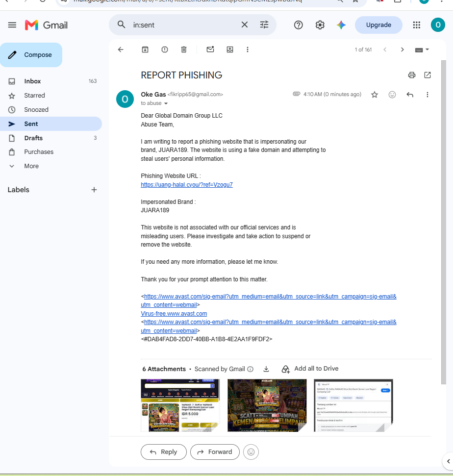Add emoji reaction near timestamp
Viewport: 453px width, 476px height.
[x=392, y=95]
